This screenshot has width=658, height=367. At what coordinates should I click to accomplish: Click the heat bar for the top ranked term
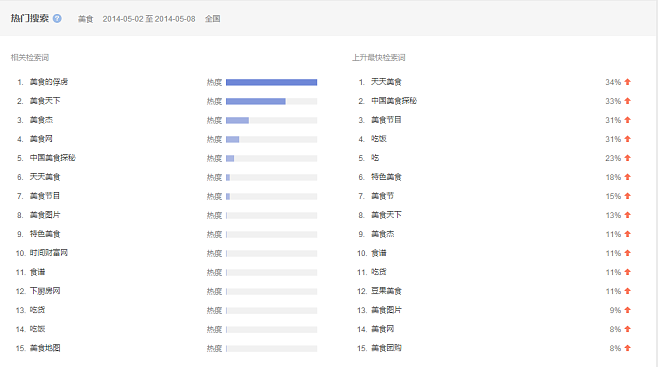tap(272, 82)
